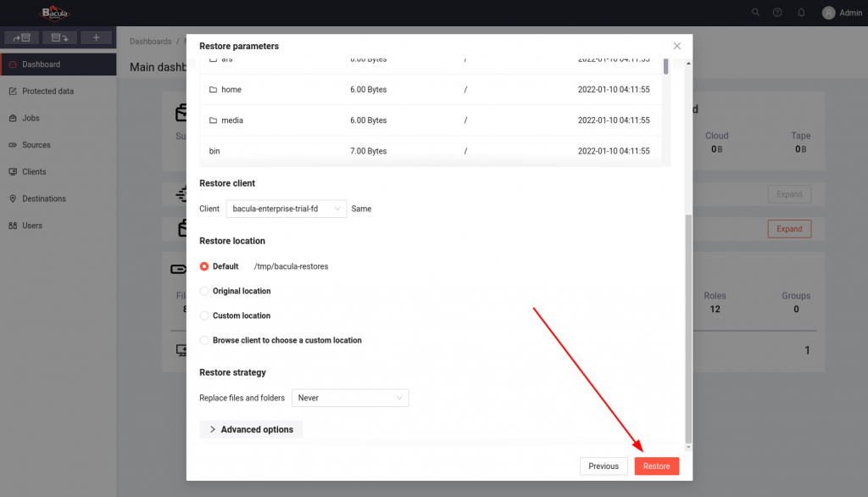Select Browse client to choose custom location

point(204,340)
